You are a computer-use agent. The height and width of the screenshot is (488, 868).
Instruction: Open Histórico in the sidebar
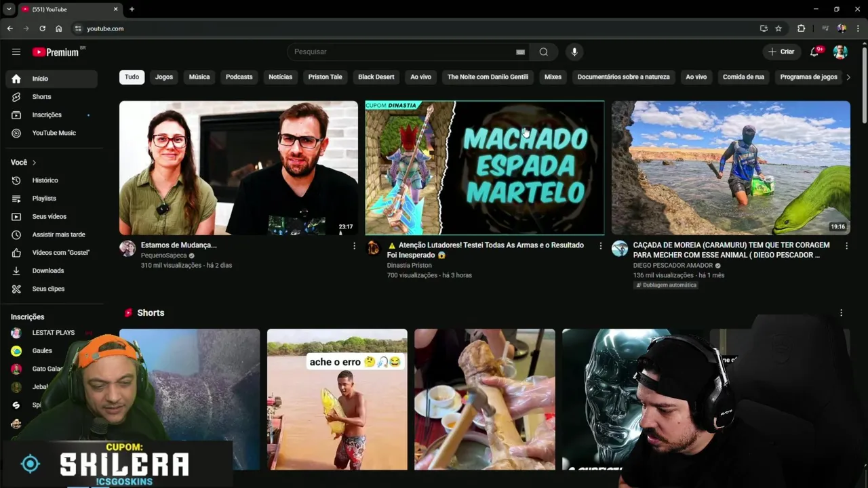point(52,180)
